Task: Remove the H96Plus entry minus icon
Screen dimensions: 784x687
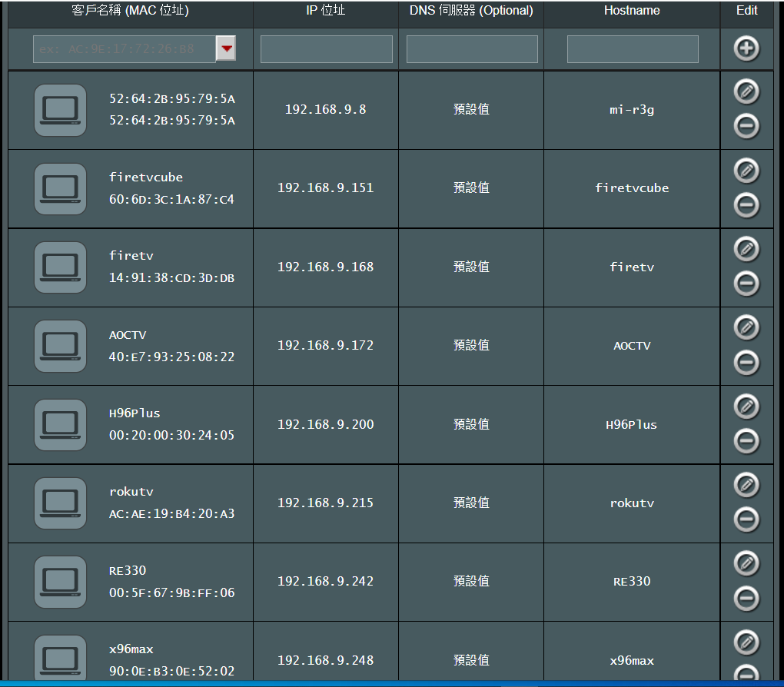Action: (x=746, y=440)
